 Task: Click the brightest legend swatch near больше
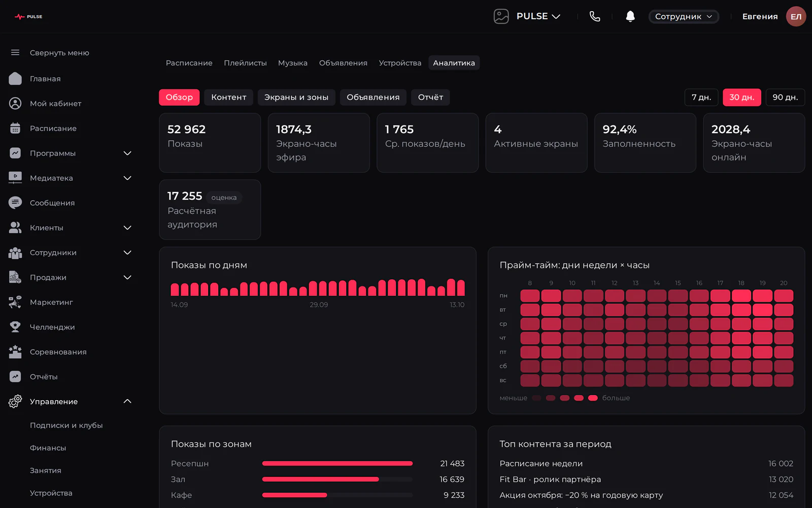click(593, 398)
